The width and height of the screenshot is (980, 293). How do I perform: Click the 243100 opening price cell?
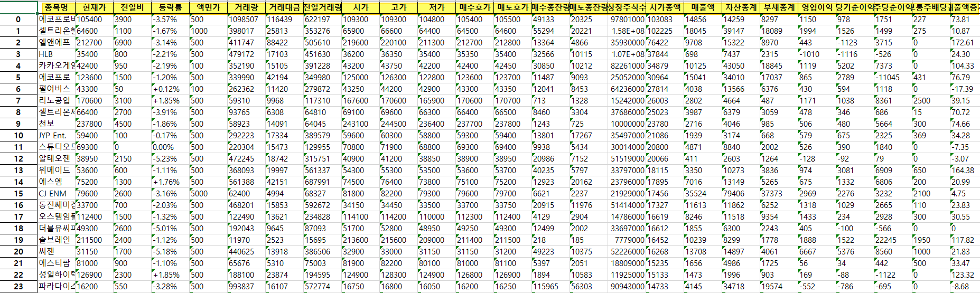tap(361, 124)
